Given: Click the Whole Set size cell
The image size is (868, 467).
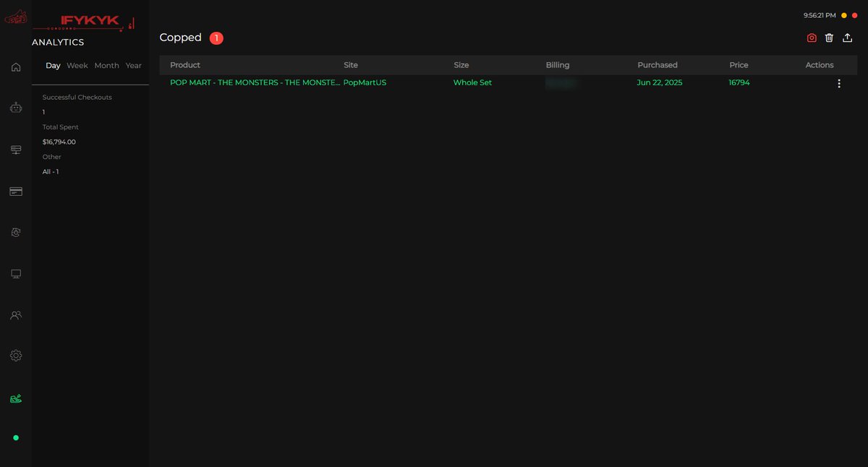Looking at the screenshot, I should click(x=472, y=83).
